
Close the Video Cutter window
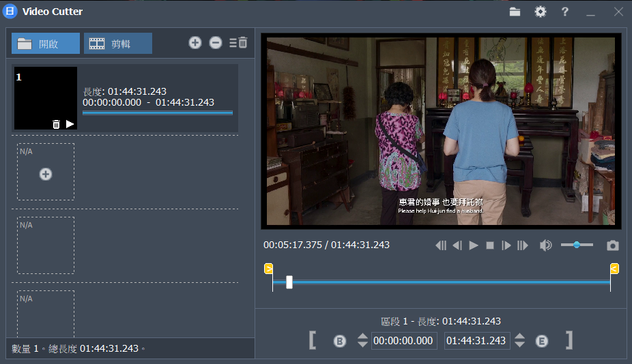pyautogui.click(x=618, y=12)
